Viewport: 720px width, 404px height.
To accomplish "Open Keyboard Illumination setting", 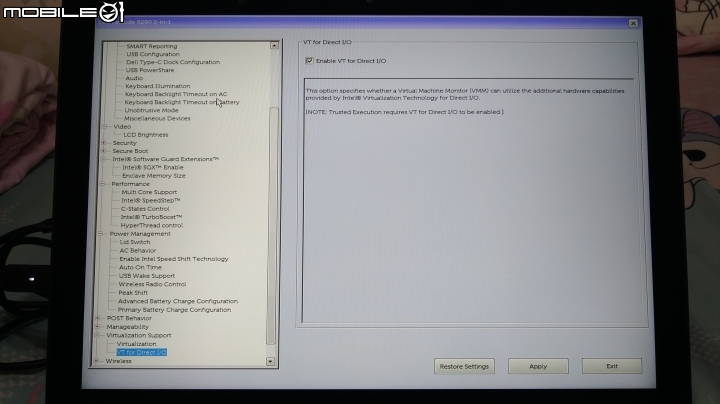I will click(158, 86).
